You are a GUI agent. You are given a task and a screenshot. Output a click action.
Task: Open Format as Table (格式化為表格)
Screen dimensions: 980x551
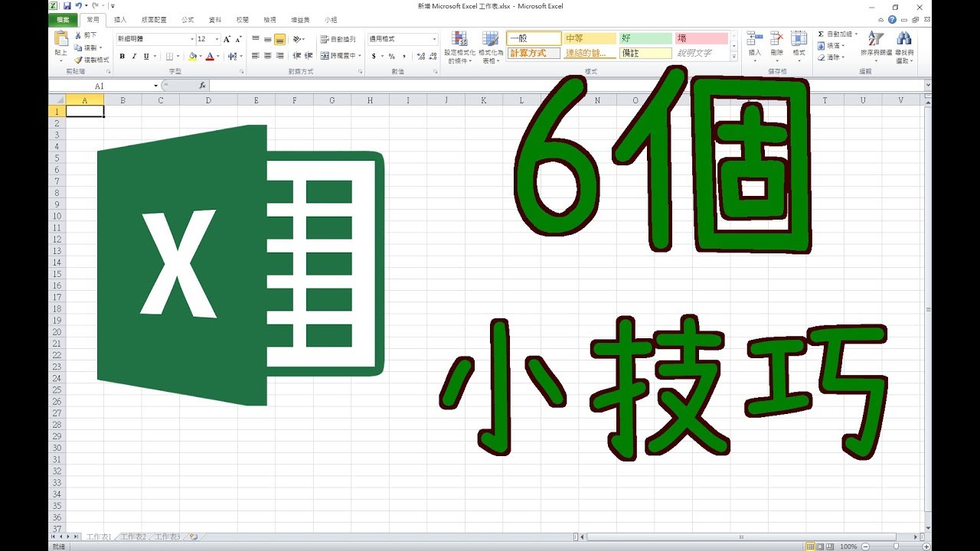(491, 47)
